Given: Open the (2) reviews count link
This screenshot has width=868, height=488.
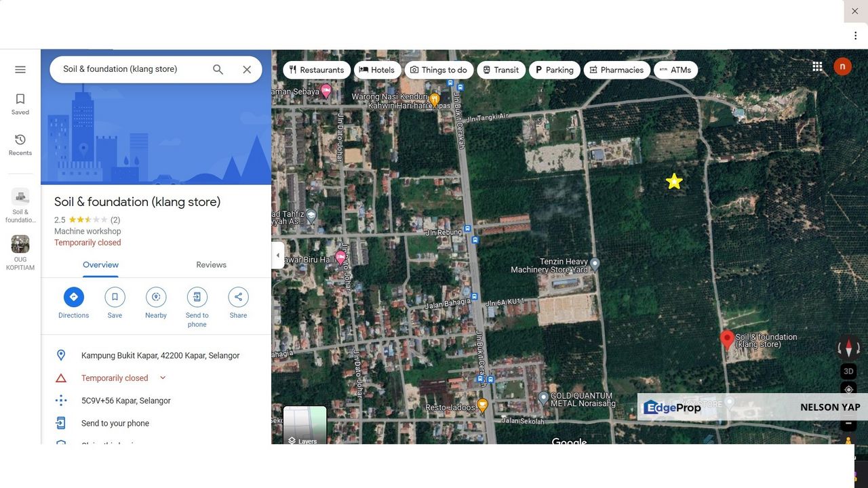Looking at the screenshot, I should click(115, 220).
